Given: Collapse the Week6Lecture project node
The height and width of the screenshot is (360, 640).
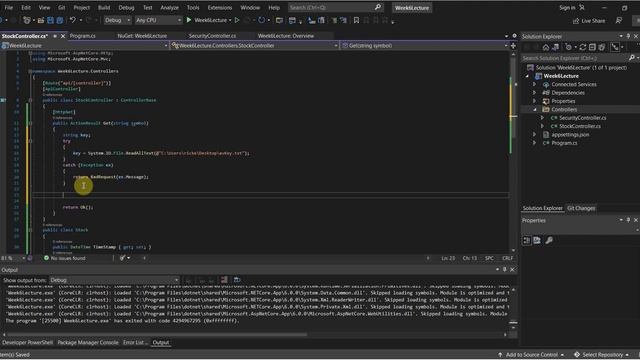Looking at the screenshot, I should pos(527,76).
